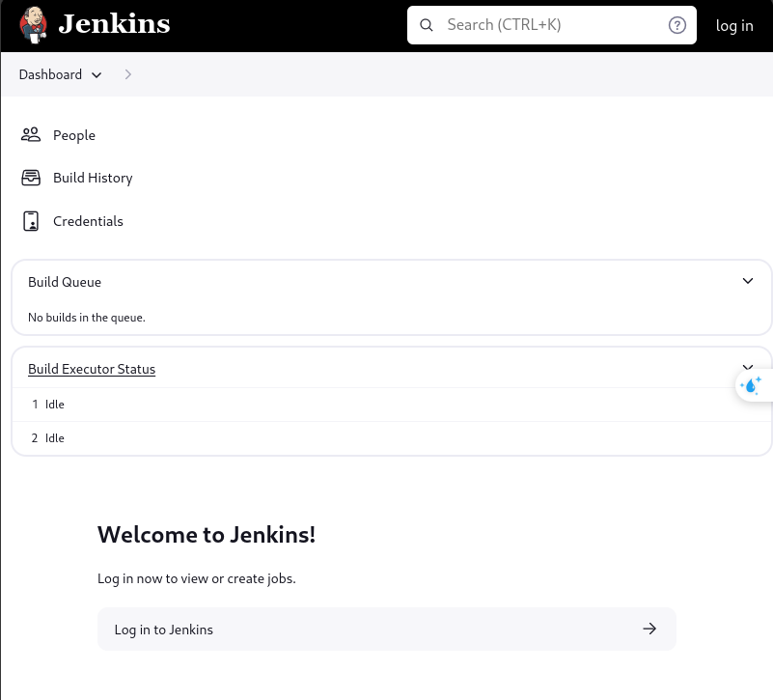
Task: Open search help question mark icon
Action: 676,25
